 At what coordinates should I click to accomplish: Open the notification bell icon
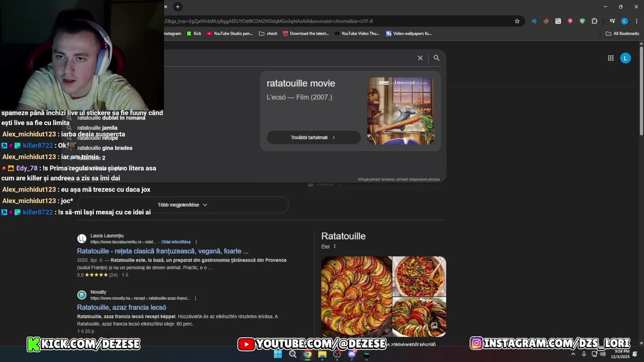[635, 354]
